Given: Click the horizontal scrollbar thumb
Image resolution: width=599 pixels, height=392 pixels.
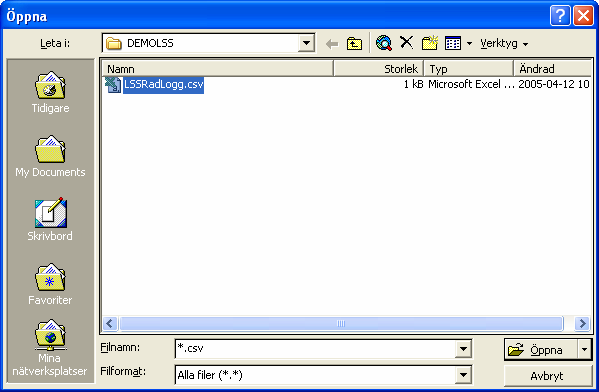Looking at the screenshot, I should (341, 324).
